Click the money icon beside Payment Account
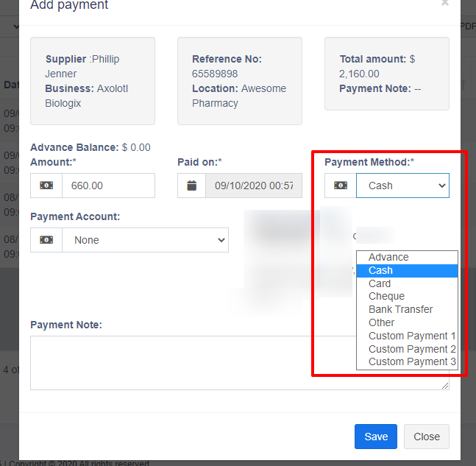Image resolution: width=476 pixels, height=466 pixels. (x=46, y=240)
